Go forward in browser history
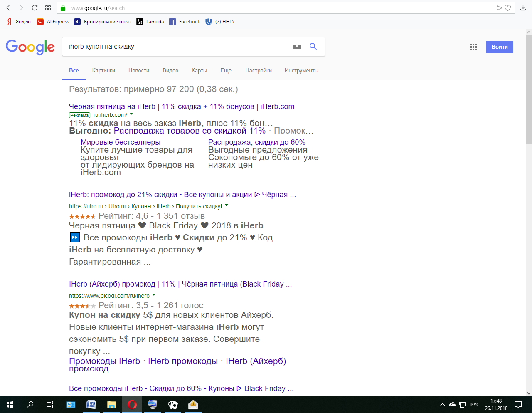This screenshot has width=532, height=413. [21, 8]
